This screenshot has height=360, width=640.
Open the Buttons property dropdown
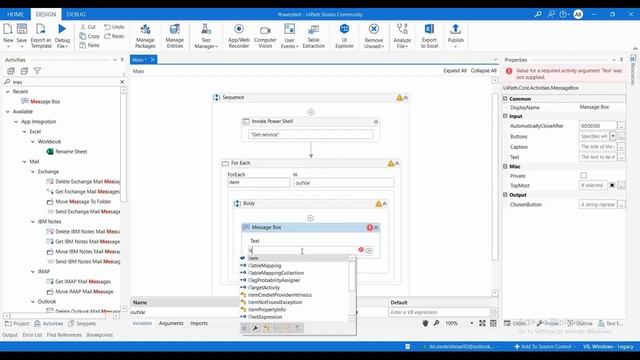(613, 136)
